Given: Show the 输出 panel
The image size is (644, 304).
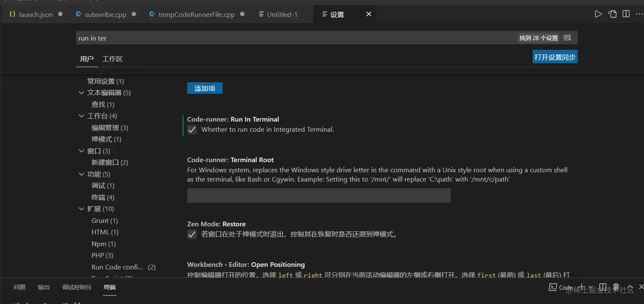Looking at the screenshot, I should pos(43,287).
